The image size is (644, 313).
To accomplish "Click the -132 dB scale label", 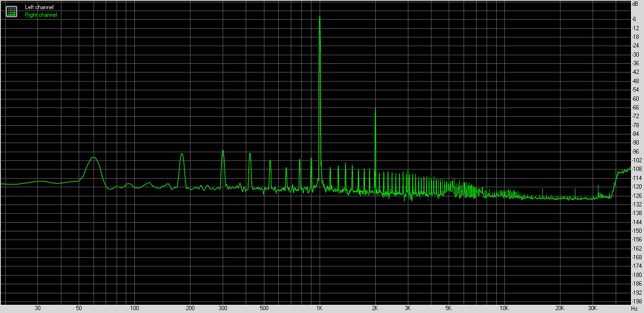I will click(x=636, y=204).
